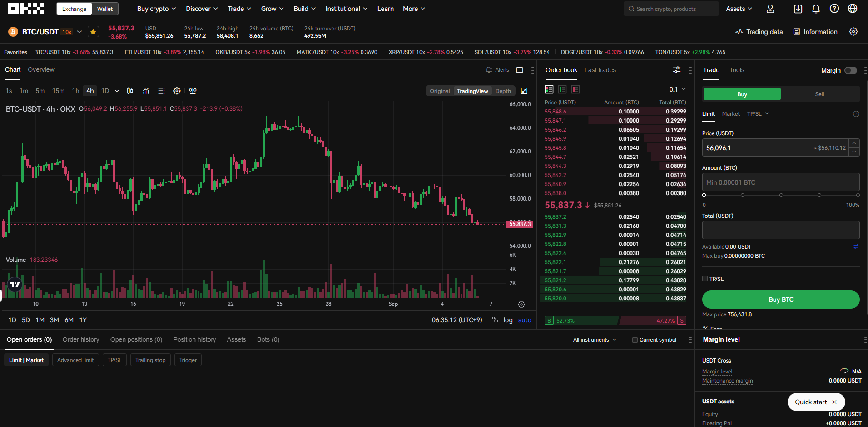Open the Trading data link

tap(759, 32)
